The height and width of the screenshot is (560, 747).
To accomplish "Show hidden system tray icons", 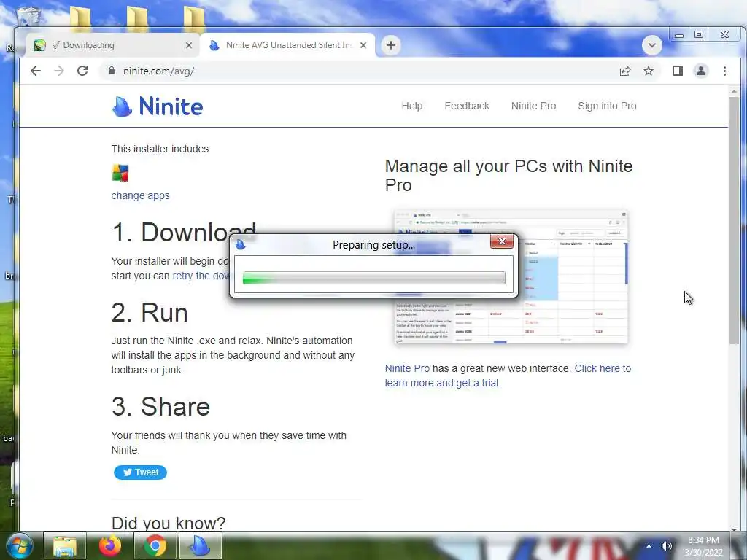I will pos(649,546).
